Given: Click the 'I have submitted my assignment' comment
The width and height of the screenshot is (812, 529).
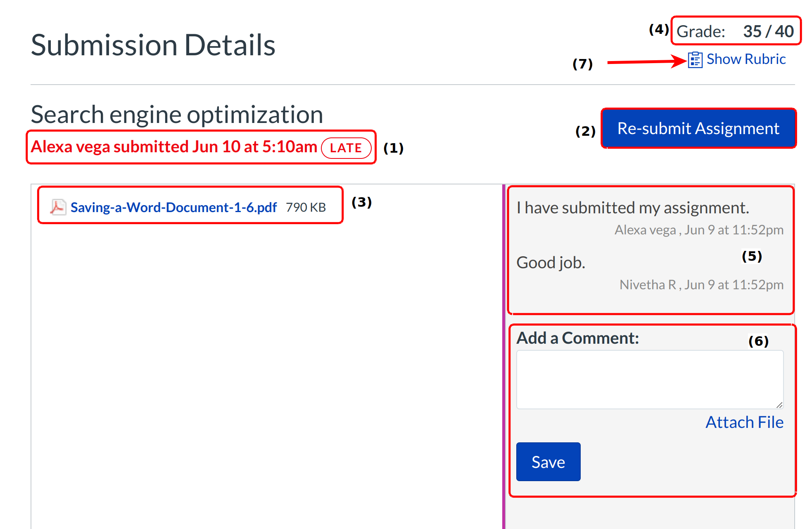Looking at the screenshot, I should (632, 208).
